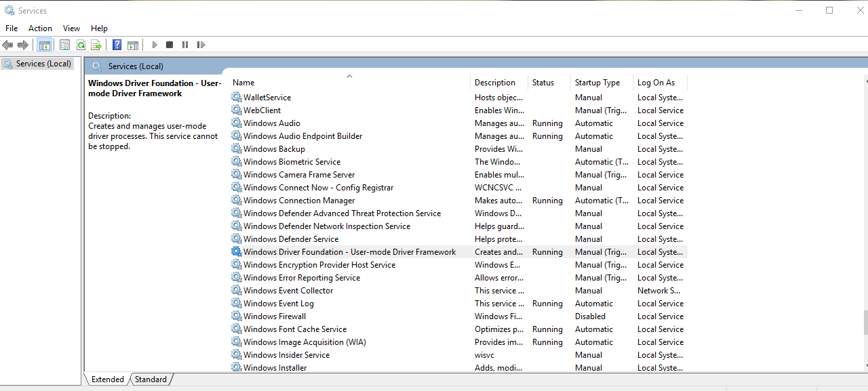Select Windows Encryption Provider Host Service
The image size is (868, 391).
319,265
